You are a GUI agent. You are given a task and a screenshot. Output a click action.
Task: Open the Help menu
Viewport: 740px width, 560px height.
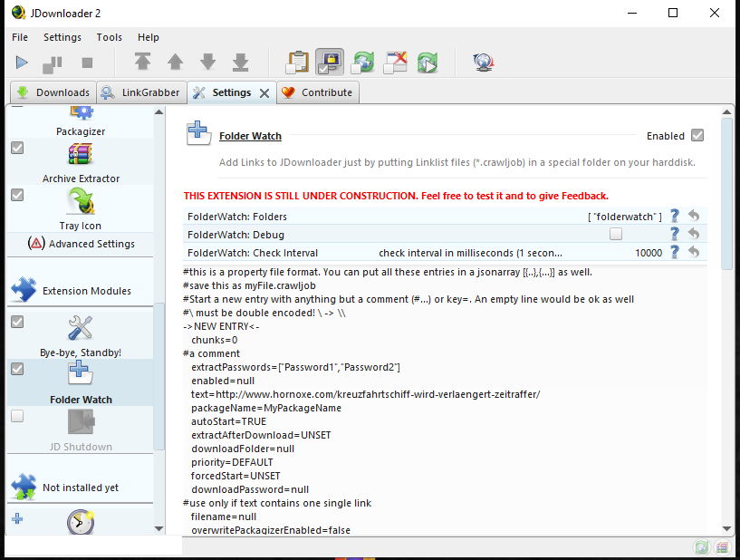(x=149, y=37)
